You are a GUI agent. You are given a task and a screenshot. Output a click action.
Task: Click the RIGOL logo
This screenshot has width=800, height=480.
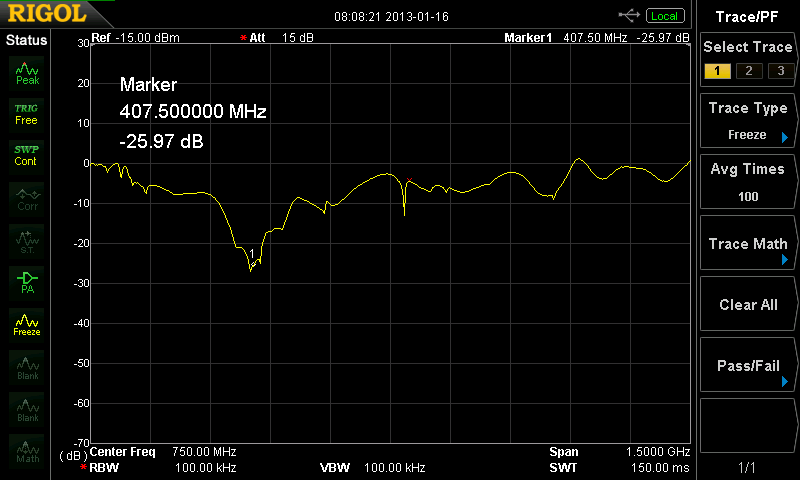[x=47, y=14]
